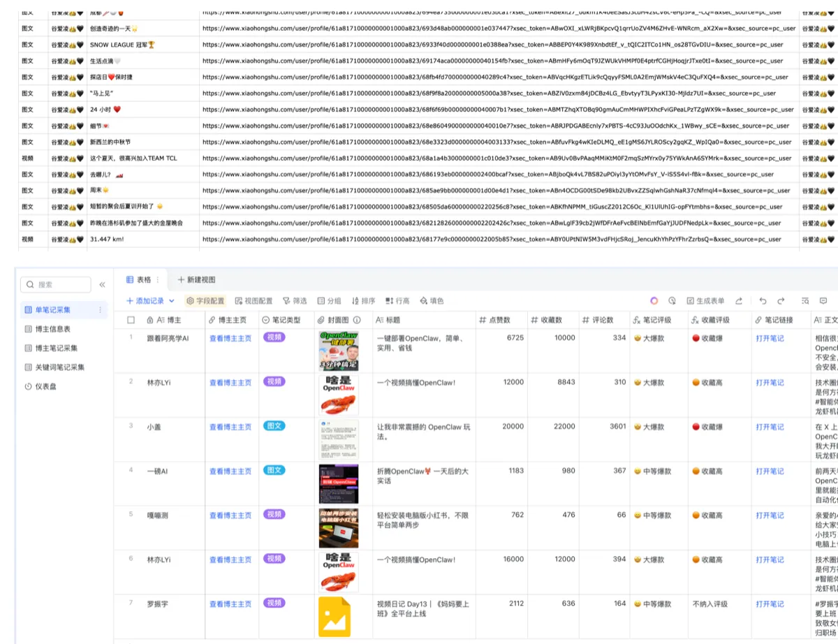Screen dimensions: 838x644
Task: Click the 点赞数 column header
Action: click(501, 320)
